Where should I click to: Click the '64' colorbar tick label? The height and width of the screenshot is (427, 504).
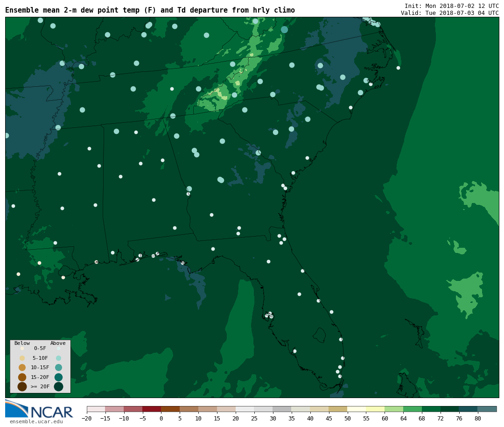click(x=403, y=418)
